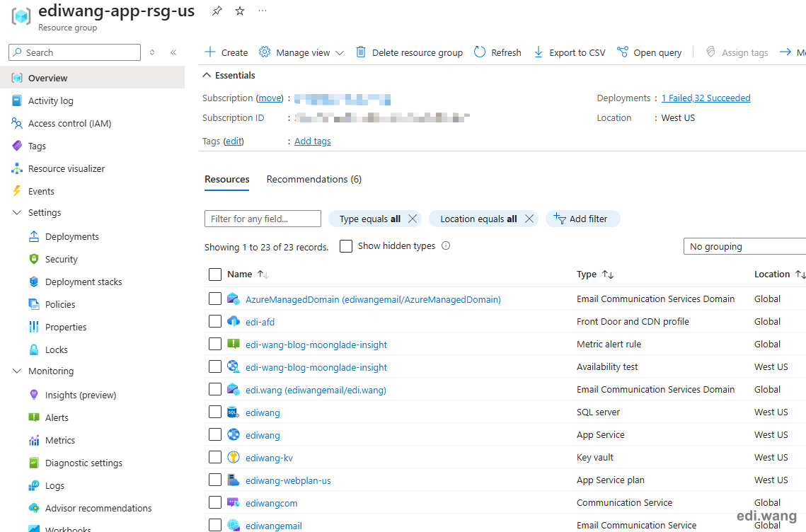Check the edi-afd row checkbox
The width and height of the screenshot is (806, 532).
215,321
